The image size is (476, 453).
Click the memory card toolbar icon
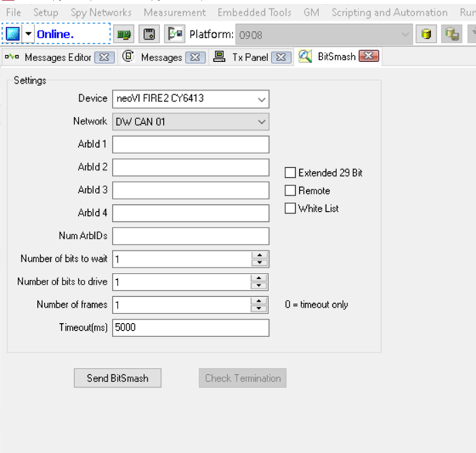149,34
